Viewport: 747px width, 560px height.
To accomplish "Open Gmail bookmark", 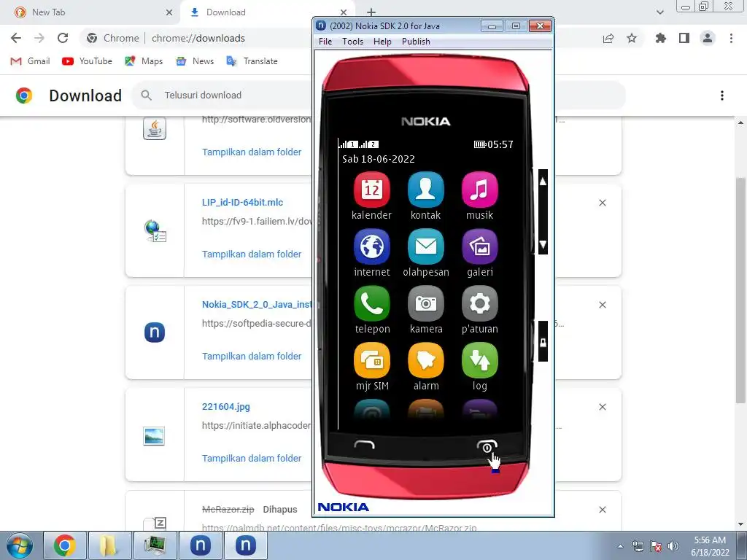I will pyautogui.click(x=30, y=61).
